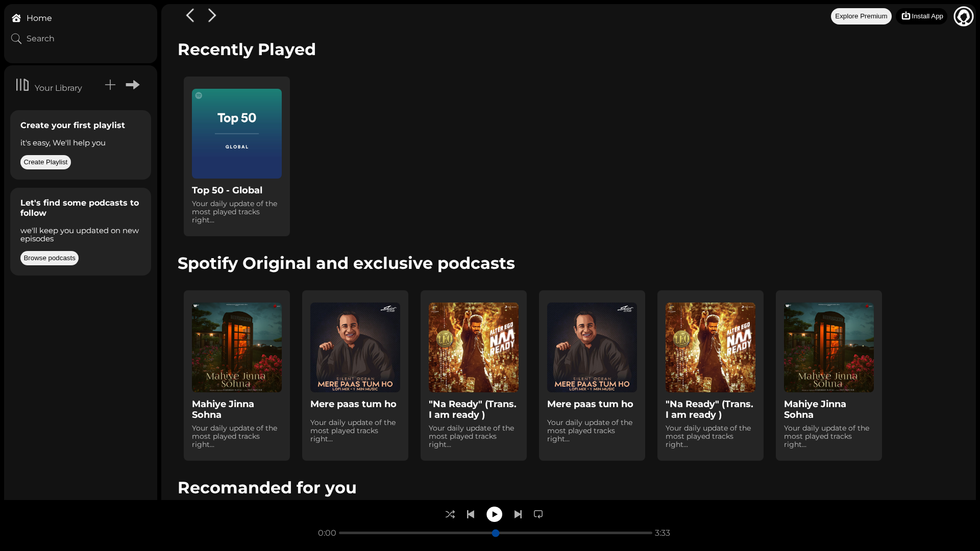The image size is (980, 551).
Task: Toggle the shuffle icon in the player
Action: pos(450,514)
